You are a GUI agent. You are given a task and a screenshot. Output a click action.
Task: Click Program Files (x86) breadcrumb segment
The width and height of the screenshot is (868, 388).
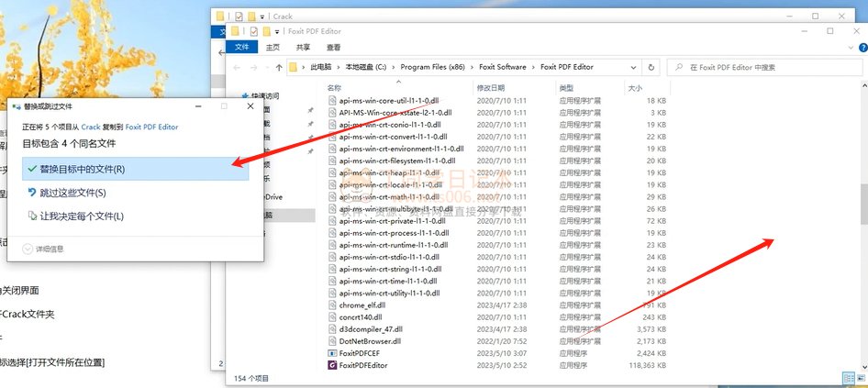click(432, 67)
